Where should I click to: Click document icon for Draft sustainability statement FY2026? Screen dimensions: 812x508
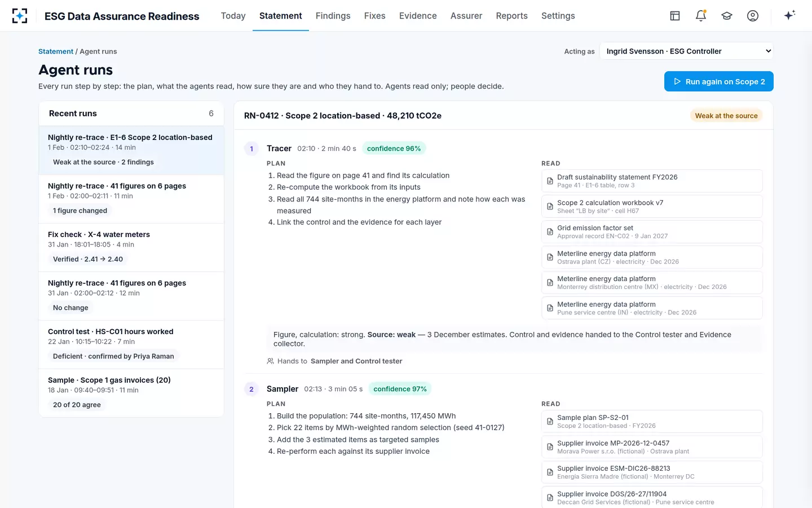(550, 181)
